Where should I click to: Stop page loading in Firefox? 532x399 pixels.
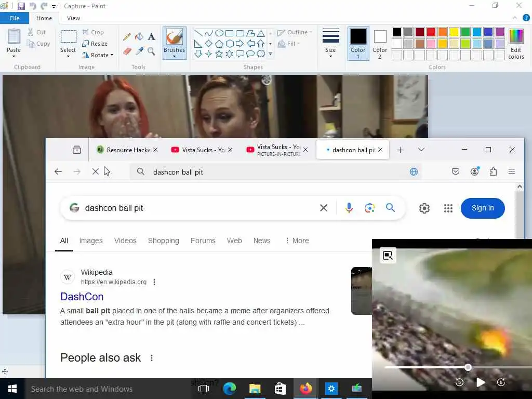pos(96,171)
